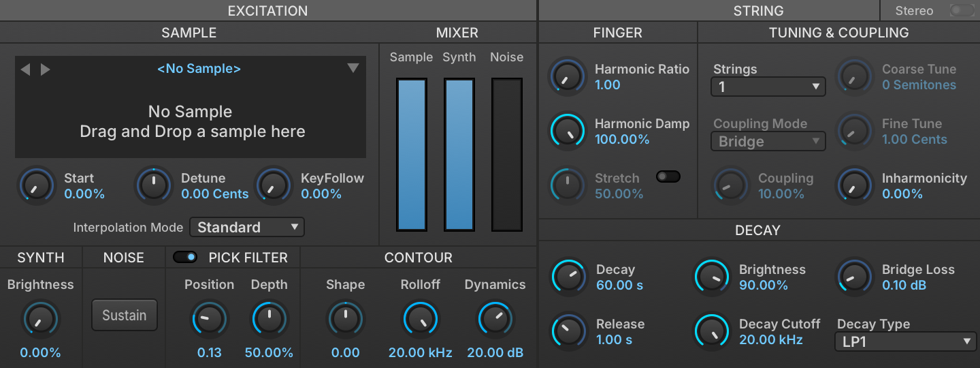Click the Depth value 50.00%
The image size is (980, 368).
pos(269,353)
